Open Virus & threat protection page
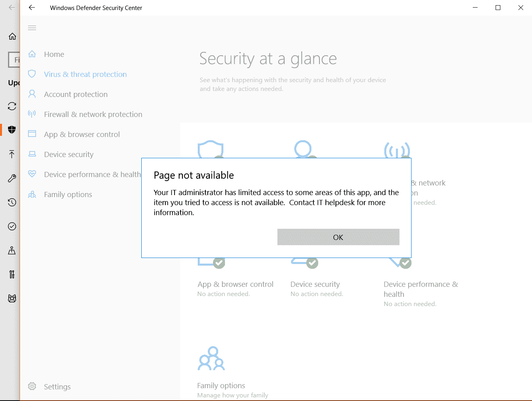Viewport: 532px width, 401px height. 85,74
